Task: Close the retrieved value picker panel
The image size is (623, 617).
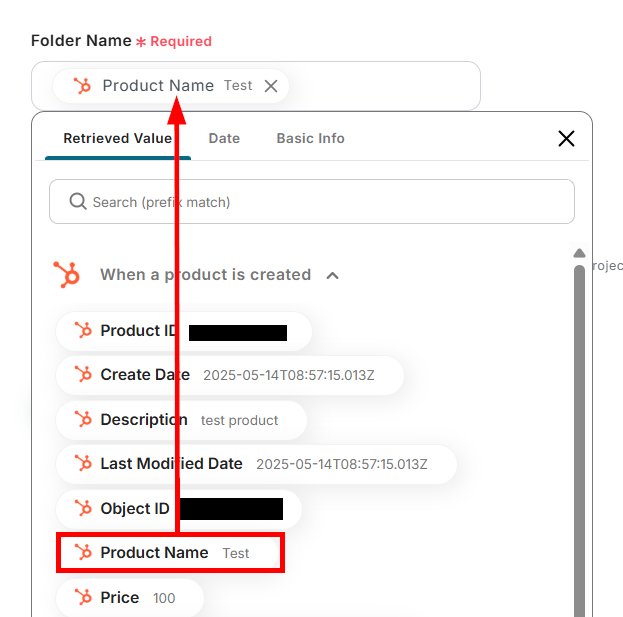Action: 566,139
